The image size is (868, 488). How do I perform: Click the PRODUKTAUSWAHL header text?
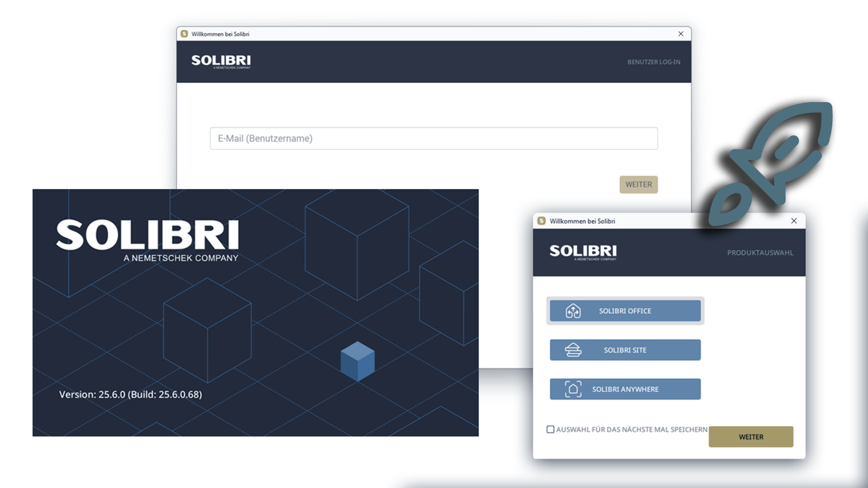[760, 253]
